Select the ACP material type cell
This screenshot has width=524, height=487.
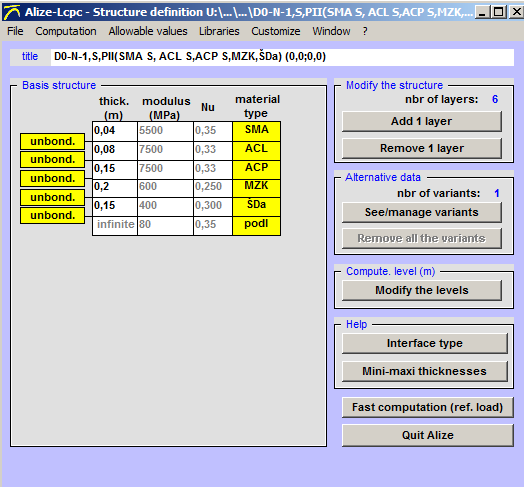pos(256,169)
